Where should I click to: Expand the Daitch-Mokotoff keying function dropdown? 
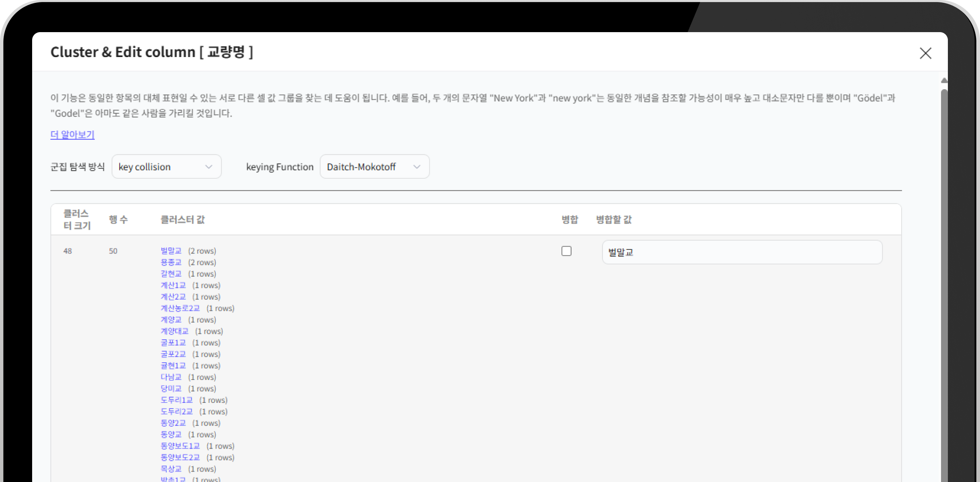(x=374, y=167)
